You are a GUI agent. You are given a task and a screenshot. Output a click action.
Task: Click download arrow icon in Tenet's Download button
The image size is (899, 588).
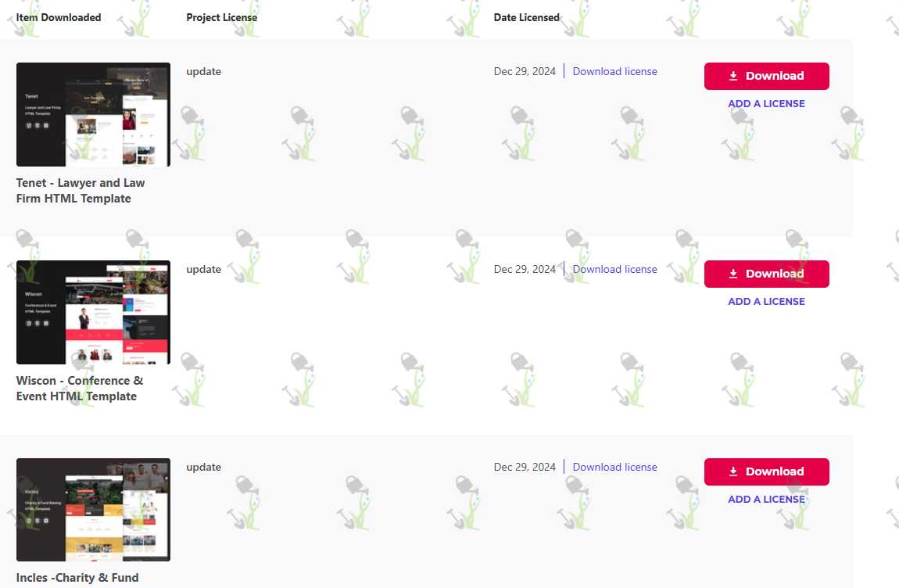coord(732,76)
